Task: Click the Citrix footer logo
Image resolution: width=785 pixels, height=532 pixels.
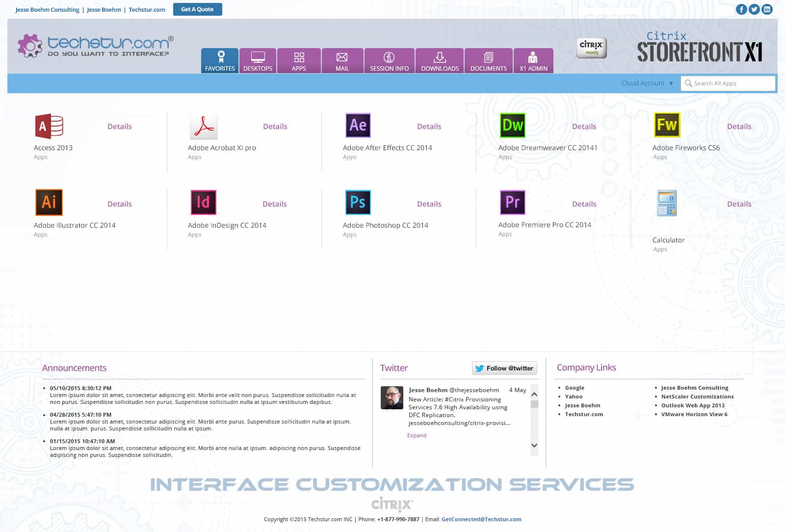Action: pyautogui.click(x=392, y=504)
